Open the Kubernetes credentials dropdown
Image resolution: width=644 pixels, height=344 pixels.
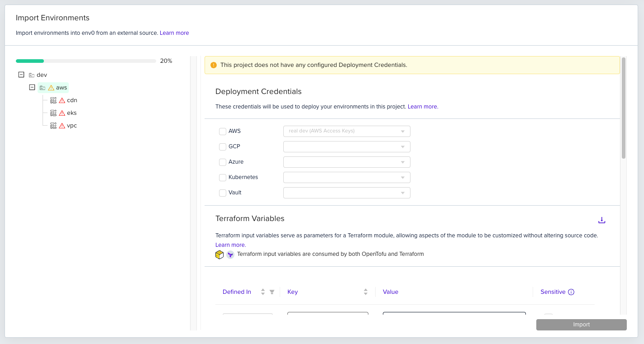pyautogui.click(x=347, y=177)
